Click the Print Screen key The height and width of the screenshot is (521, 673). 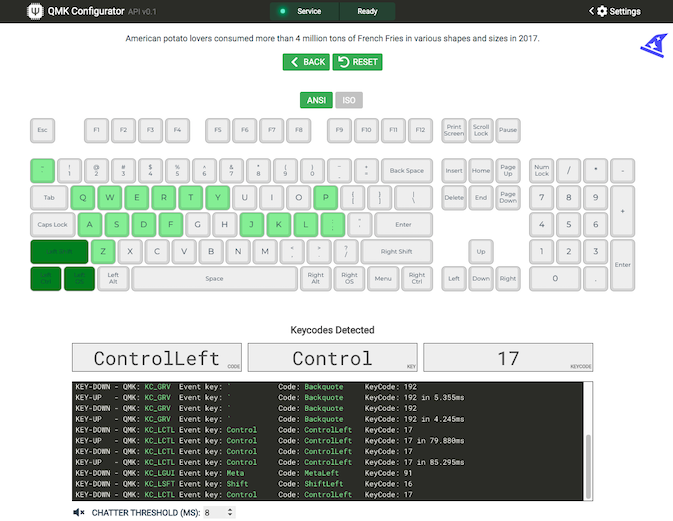454,130
